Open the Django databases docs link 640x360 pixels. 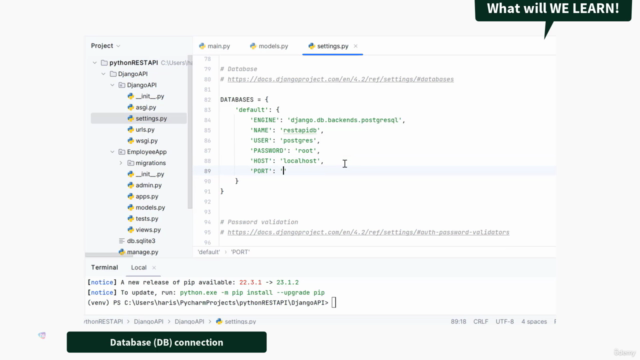tap(340, 79)
